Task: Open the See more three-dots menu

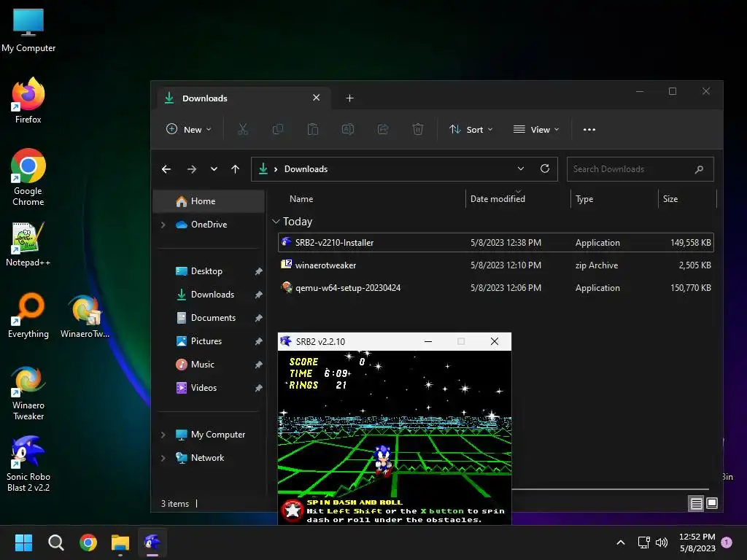Action: click(x=589, y=130)
